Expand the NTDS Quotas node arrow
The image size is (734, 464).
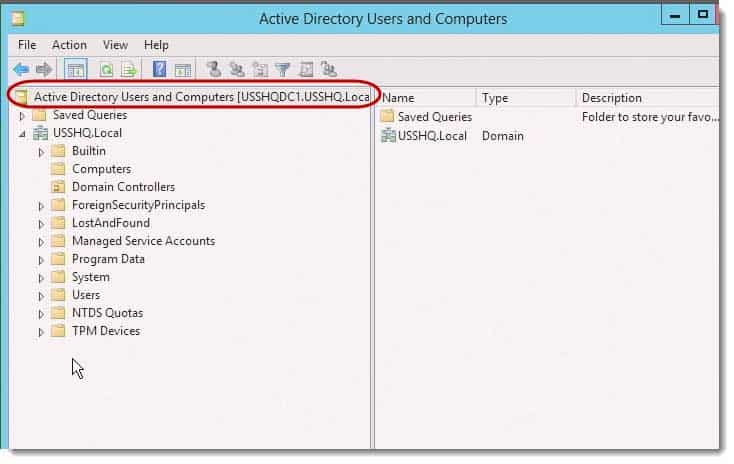[x=41, y=314]
